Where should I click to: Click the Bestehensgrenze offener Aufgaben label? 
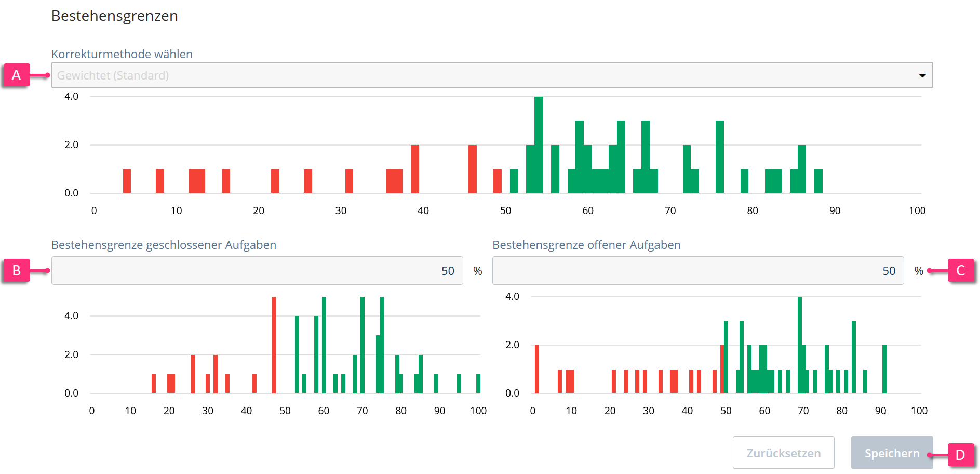[x=586, y=245]
